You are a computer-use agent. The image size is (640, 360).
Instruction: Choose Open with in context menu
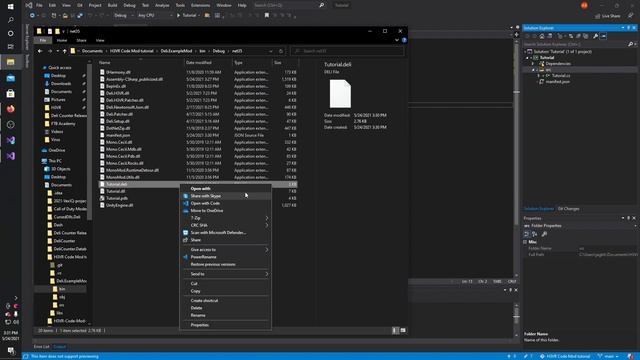pos(225,189)
